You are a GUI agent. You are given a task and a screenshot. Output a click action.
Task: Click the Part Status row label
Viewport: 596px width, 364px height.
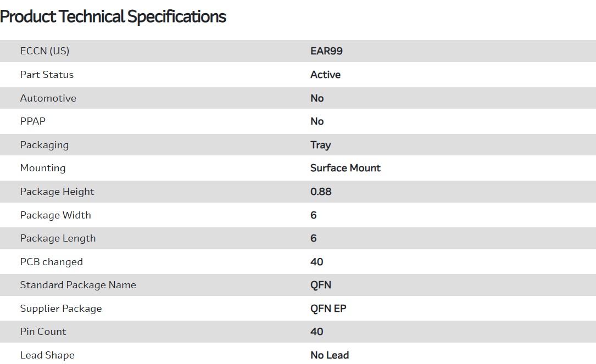pyautogui.click(x=47, y=75)
